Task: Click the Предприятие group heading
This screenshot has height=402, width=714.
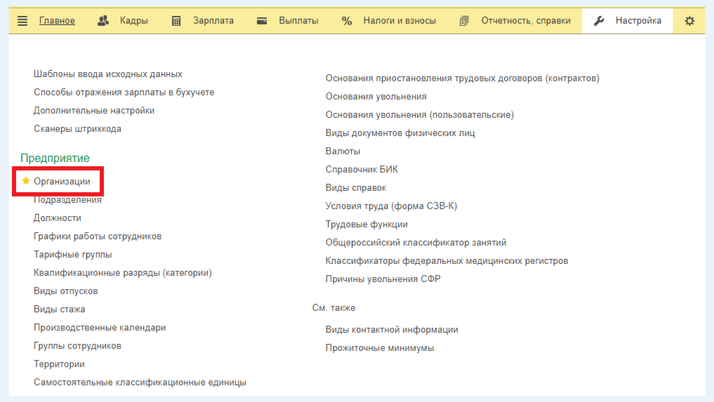Action: 55,158
